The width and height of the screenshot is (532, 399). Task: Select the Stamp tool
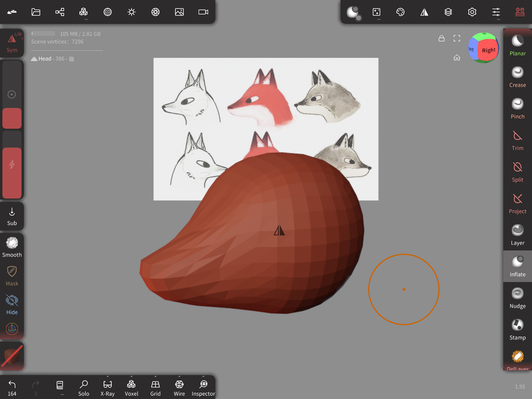click(518, 329)
